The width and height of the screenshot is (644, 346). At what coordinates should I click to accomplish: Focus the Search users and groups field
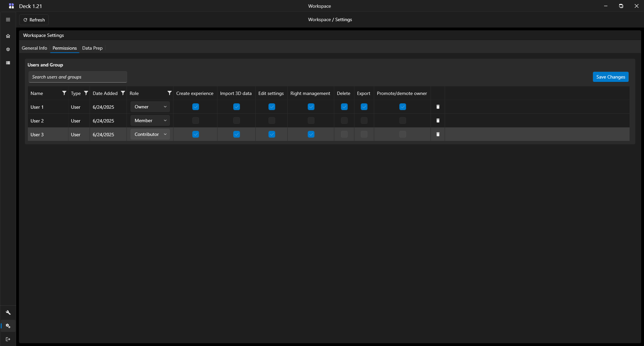coord(78,77)
